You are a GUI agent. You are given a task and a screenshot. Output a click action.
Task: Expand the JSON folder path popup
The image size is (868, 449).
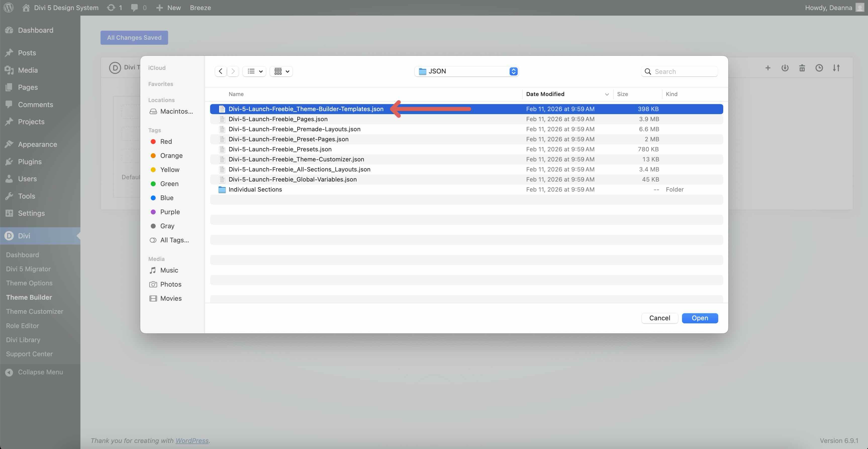coord(466,71)
